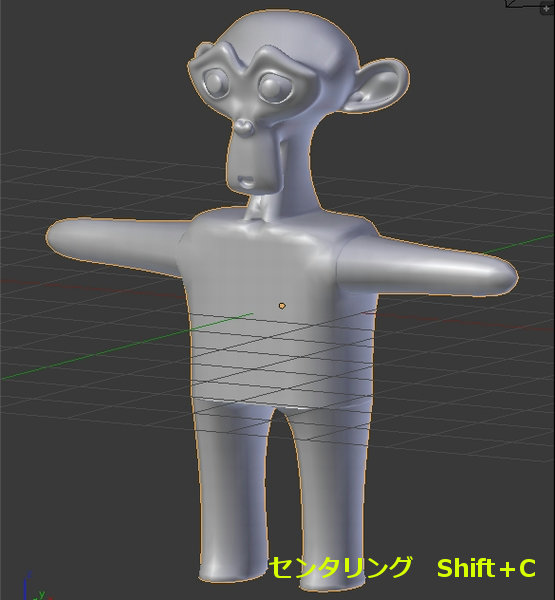Click the green Y axis line on the grid
Image resolution: width=555 pixels, height=600 pixels.
pyautogui.click(x=126, y=346)
